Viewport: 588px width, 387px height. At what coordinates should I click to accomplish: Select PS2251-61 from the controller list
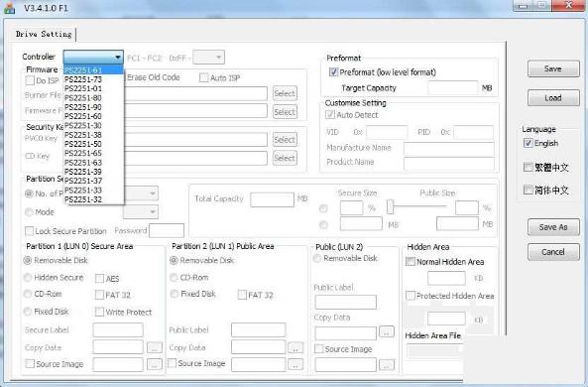pos(93,69)
